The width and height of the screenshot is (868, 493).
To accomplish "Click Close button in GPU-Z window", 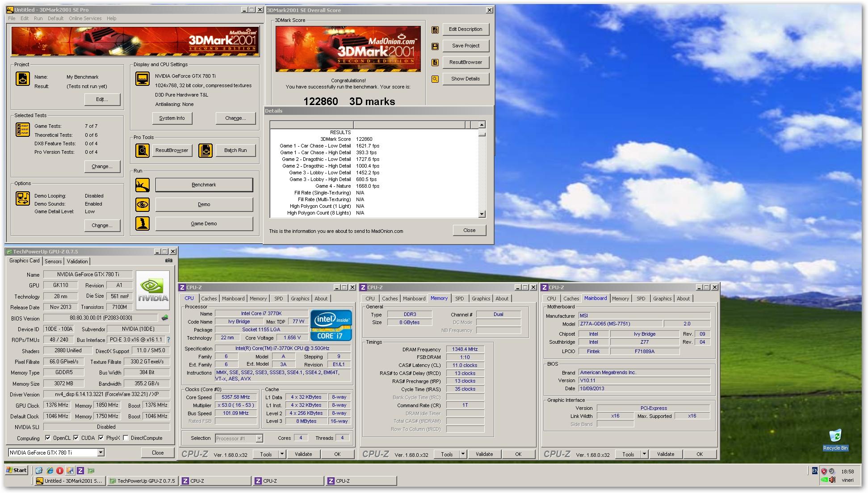I will pyautogui.click(x=158, y=453).
